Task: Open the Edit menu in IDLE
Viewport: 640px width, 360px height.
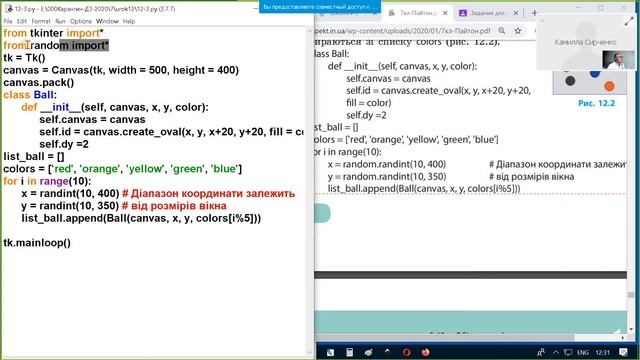Action: [x=22, y=21]
